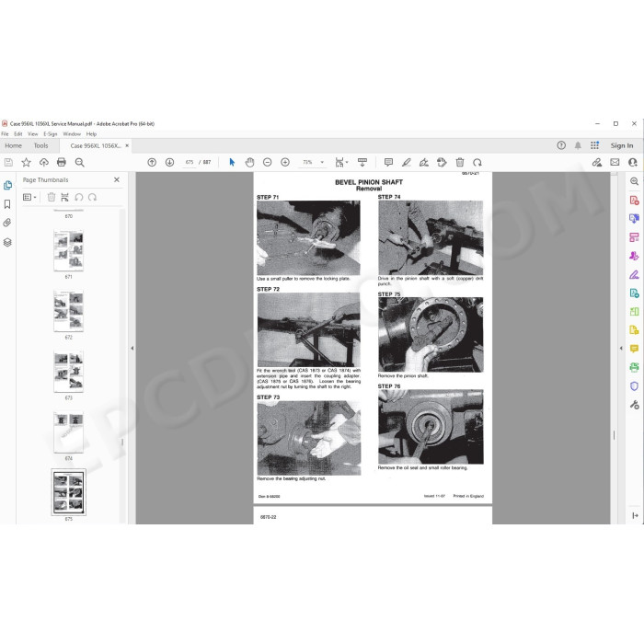
Task: Expand the fit page options arrow
Action: point(347,162)
